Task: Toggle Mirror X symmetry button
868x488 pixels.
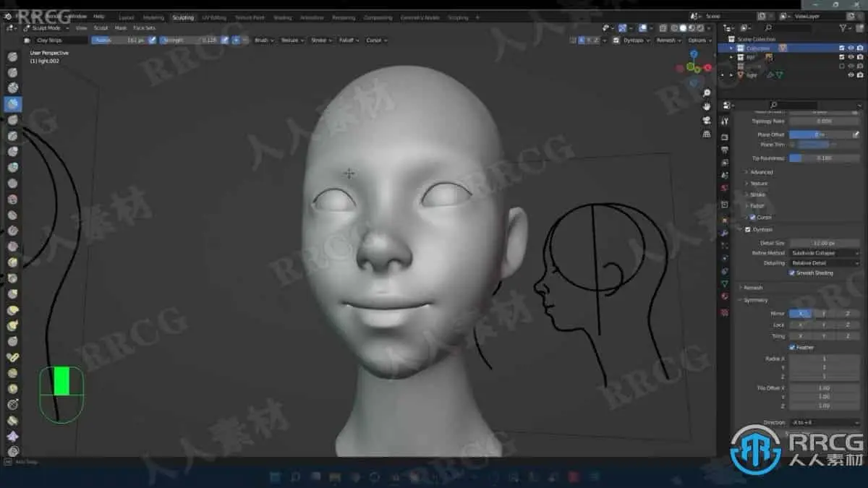Action: [800, 314]
